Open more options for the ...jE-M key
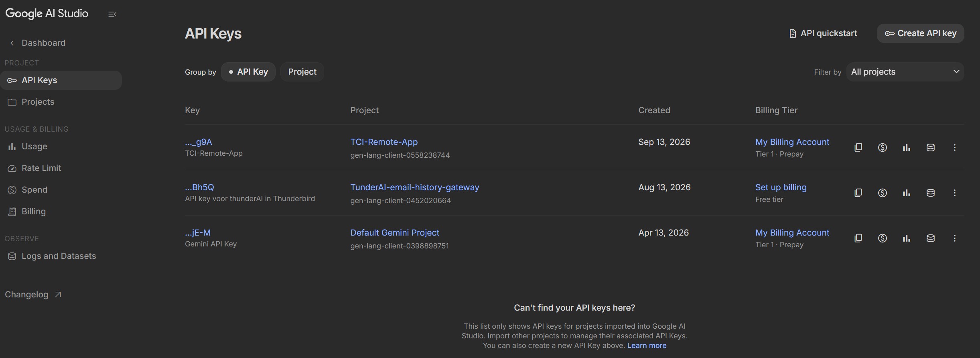The height and width of the screenshot is (358, 980). click(x=955, y=238)
